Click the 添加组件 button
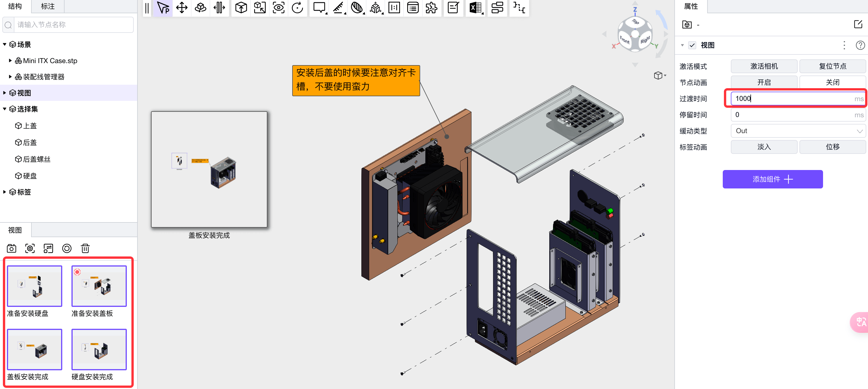 coord(772,179)
